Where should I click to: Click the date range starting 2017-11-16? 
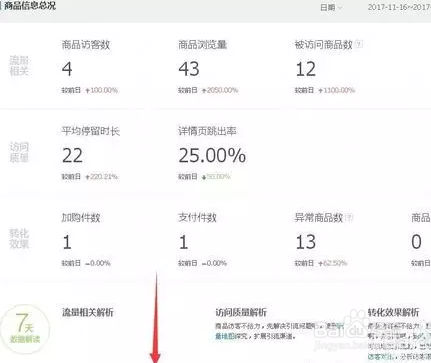pos(399,7)
